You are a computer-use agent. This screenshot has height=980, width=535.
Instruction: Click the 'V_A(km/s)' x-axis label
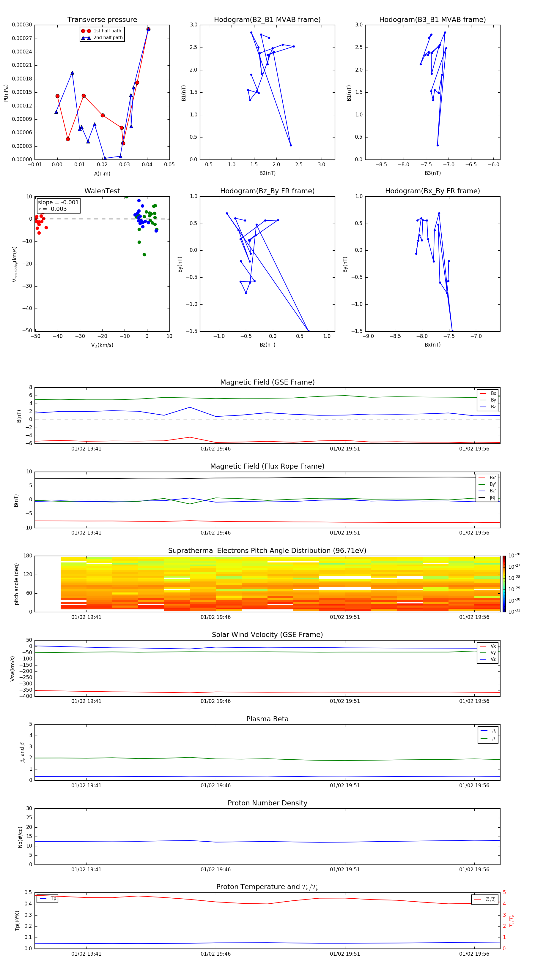click(102, 345)
